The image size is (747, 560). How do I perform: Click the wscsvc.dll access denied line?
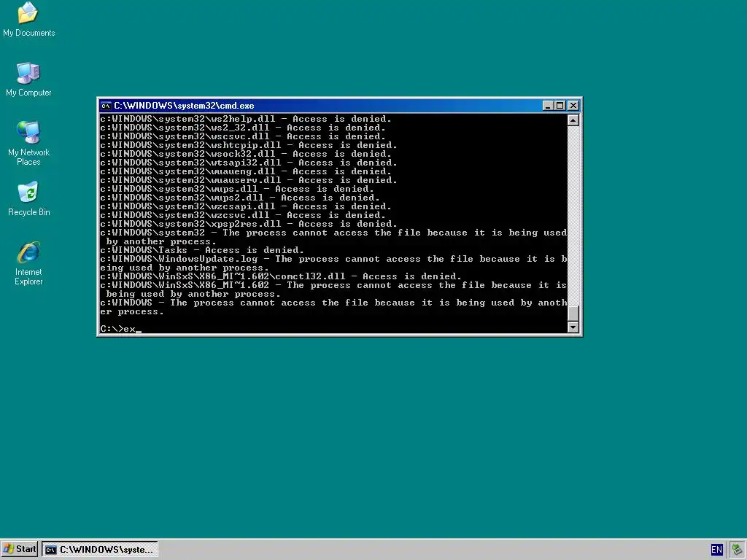coord(243,136)
